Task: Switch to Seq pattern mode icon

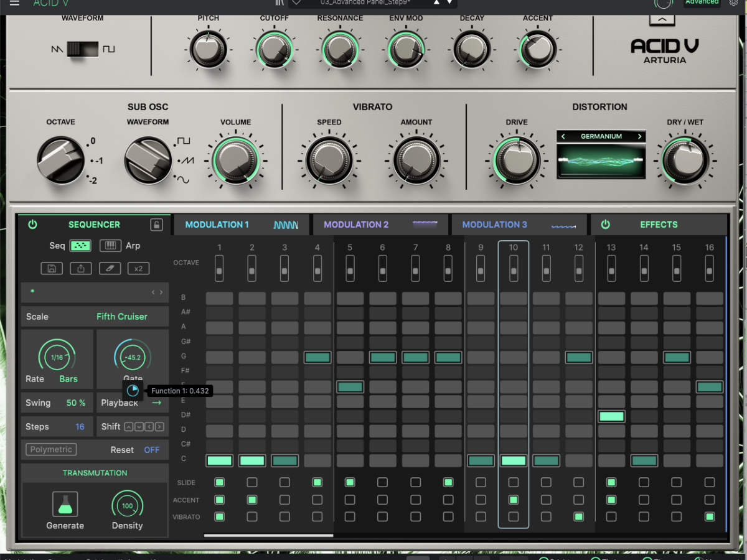Action: [x=80, y=246]
